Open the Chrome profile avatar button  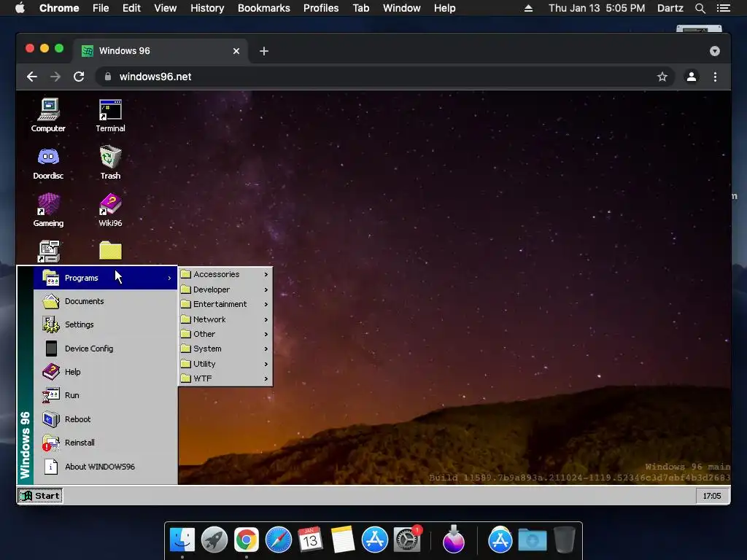pos(692,77)
